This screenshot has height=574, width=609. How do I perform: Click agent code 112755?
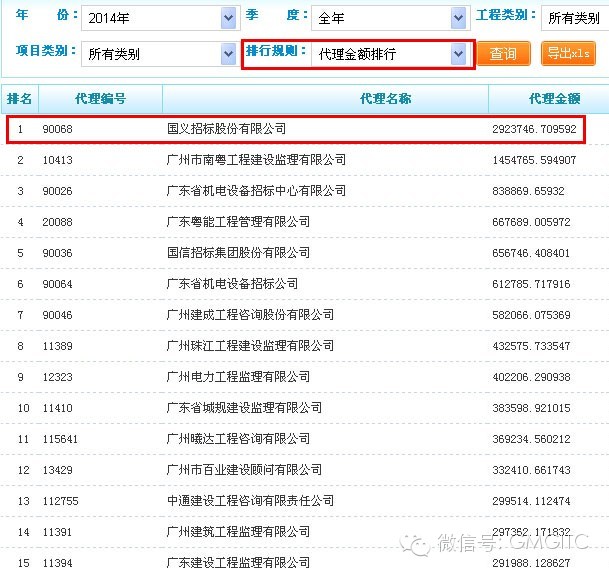pos(61,501)
